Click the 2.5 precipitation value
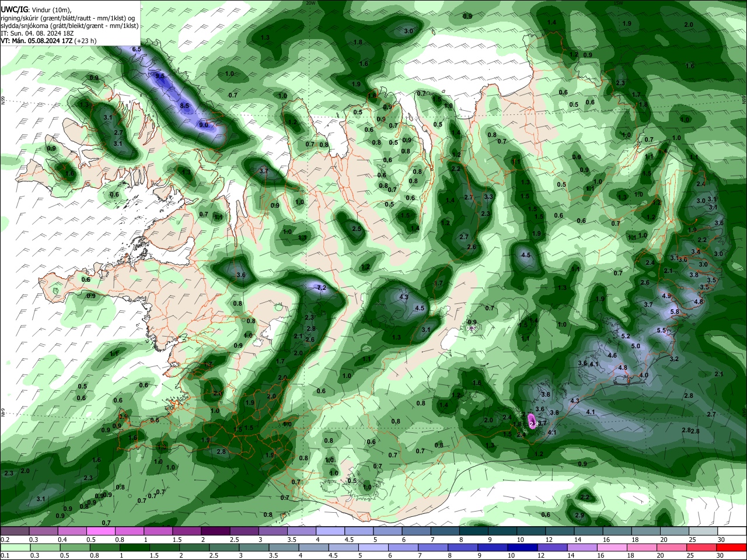The image size is (747, 560). (x=357, y=229)
